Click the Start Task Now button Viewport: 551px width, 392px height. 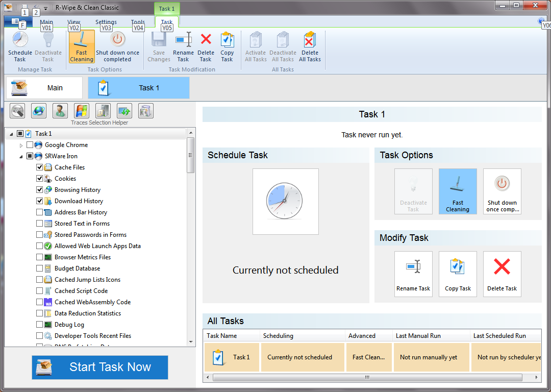100,367
